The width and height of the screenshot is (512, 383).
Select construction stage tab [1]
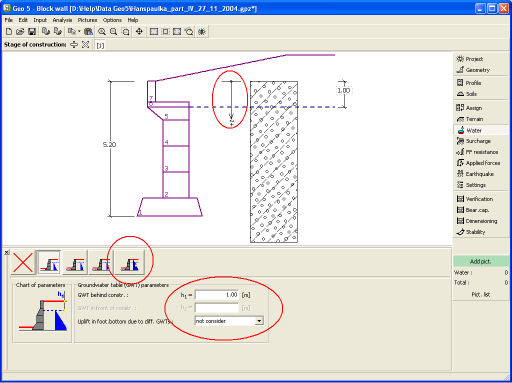100,45
